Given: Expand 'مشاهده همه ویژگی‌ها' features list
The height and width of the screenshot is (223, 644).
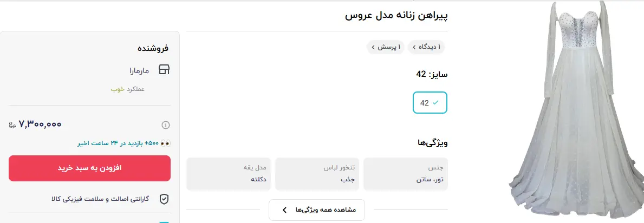Looking at the screenshot, I should (317, 209).
